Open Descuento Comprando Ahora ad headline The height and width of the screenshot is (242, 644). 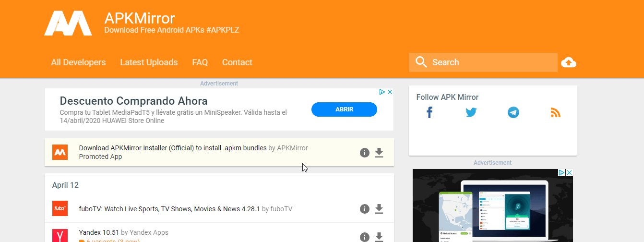(133, 101)
